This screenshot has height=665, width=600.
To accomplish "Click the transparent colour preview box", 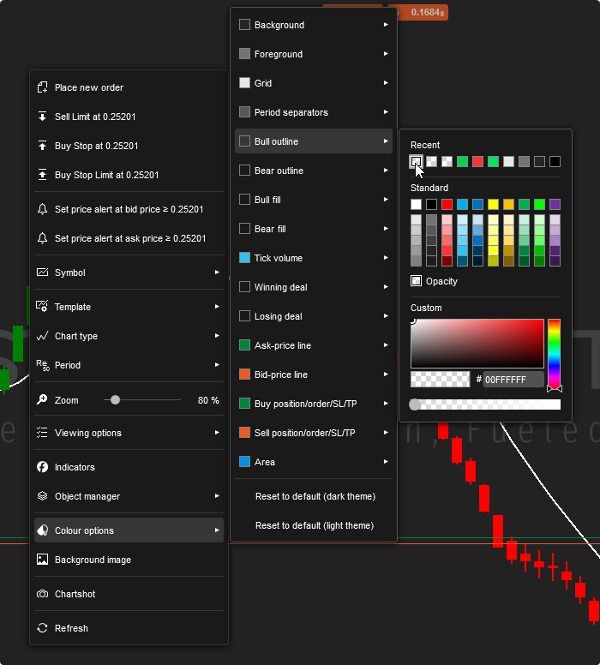I will [x=440, y=379].
